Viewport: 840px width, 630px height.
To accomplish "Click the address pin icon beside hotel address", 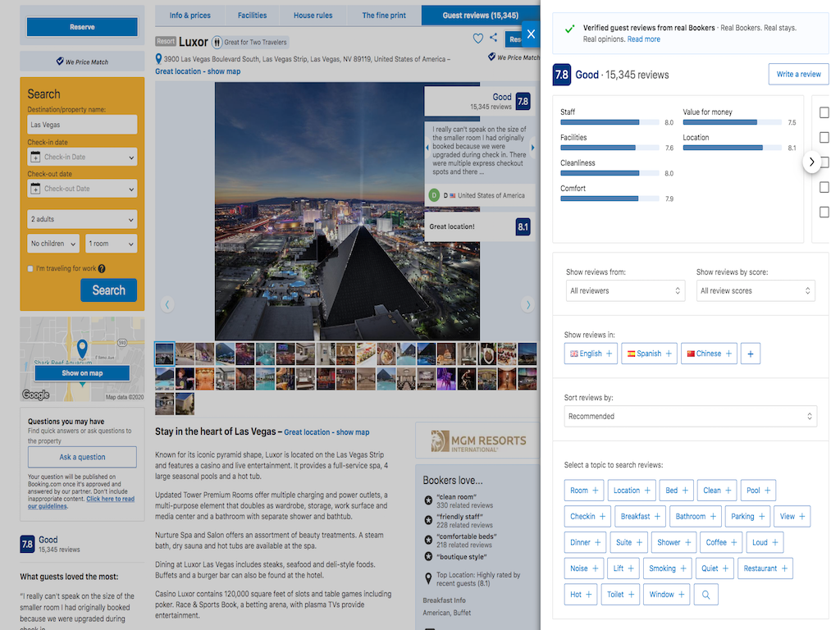I will click(158, 59).
